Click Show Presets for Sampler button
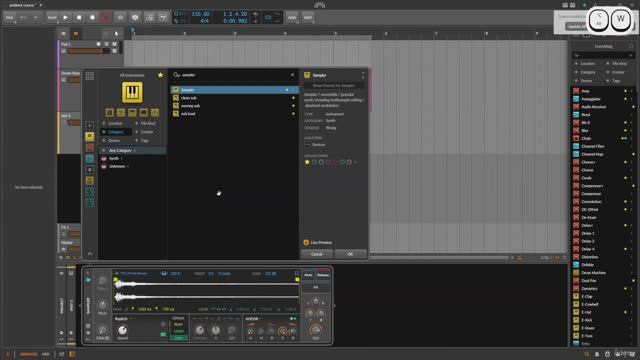640x360 pixels. coord(334,86)
